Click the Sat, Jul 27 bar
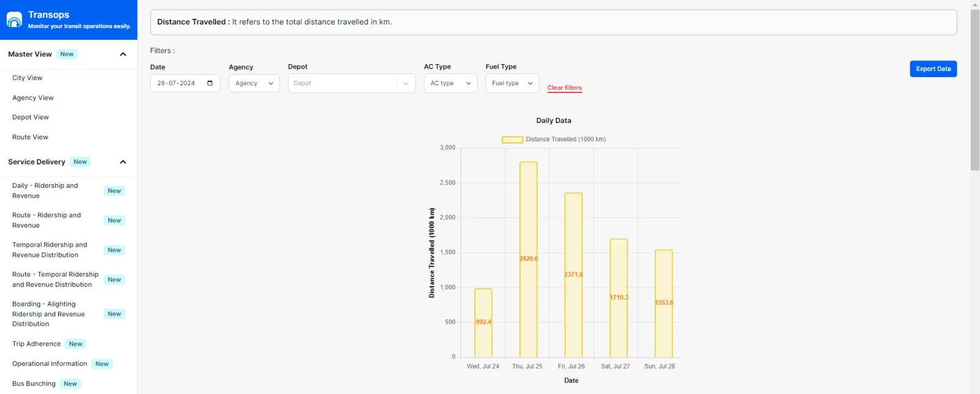 pyautogui.click(x=619, y=298)
